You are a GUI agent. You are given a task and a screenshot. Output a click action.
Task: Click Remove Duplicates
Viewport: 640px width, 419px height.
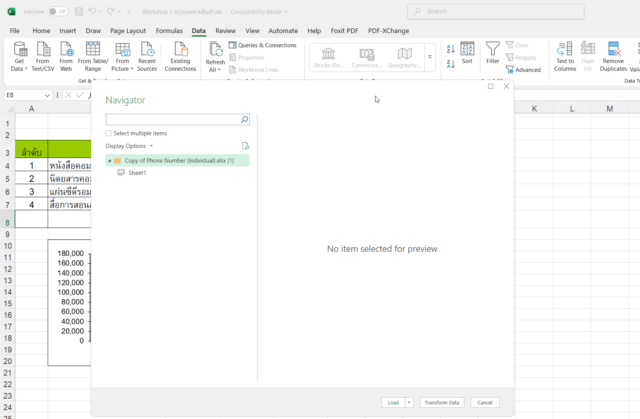(x=613, y=57)
